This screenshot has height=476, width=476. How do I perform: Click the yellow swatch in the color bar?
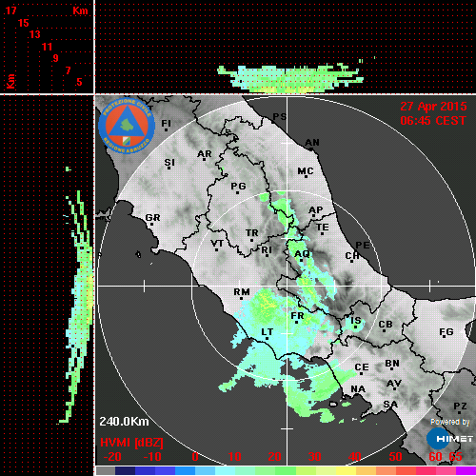click(346, 470)
